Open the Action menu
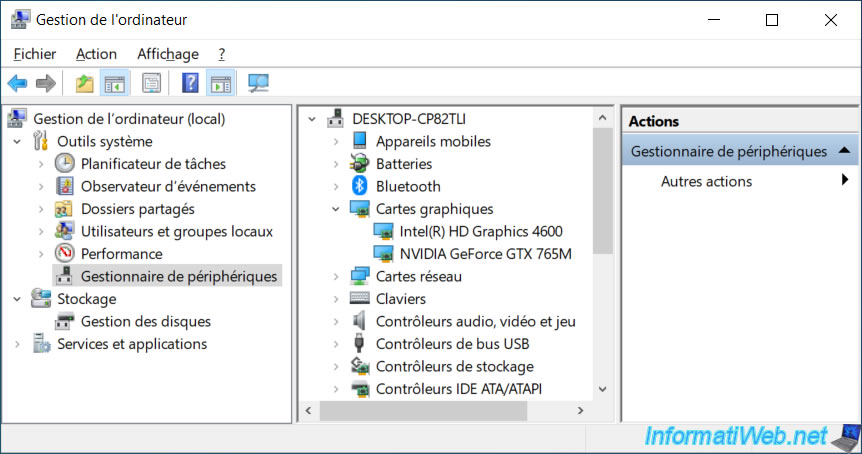Screen dimensions: 862x454 [96, 54]
